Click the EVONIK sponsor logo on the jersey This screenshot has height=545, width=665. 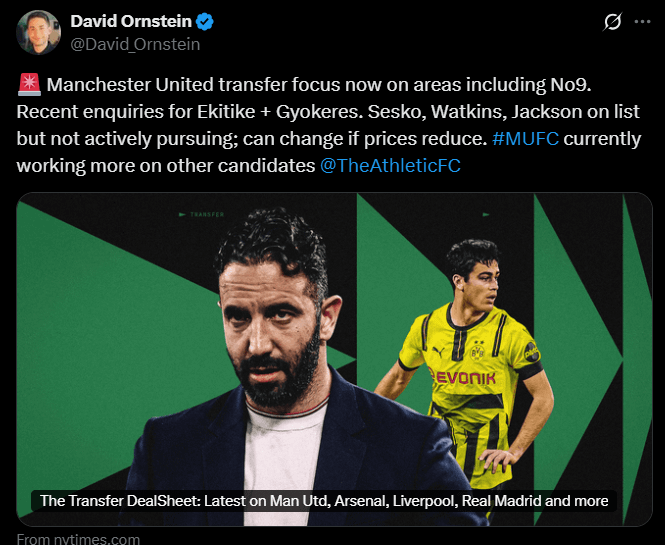click(x=461, y=377)
